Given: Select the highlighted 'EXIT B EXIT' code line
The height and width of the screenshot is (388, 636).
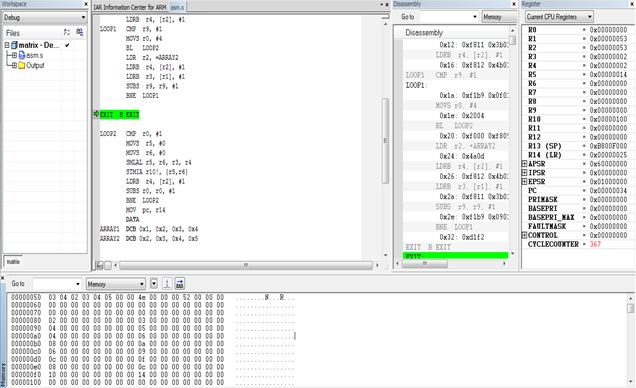Looking at the screenshot, I should click(x=119, y=115).
